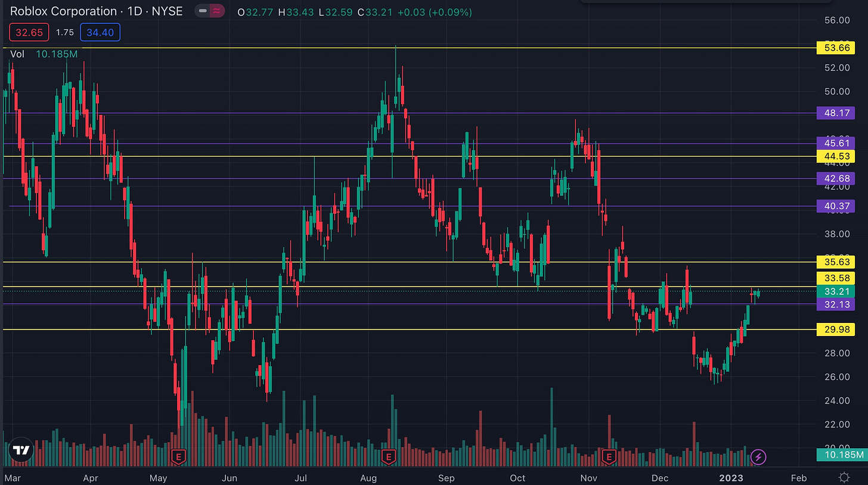The width and height of the screenshot is (868, 485).
Task: Open chart settings gear icon at bottom right
Action: 844,477
